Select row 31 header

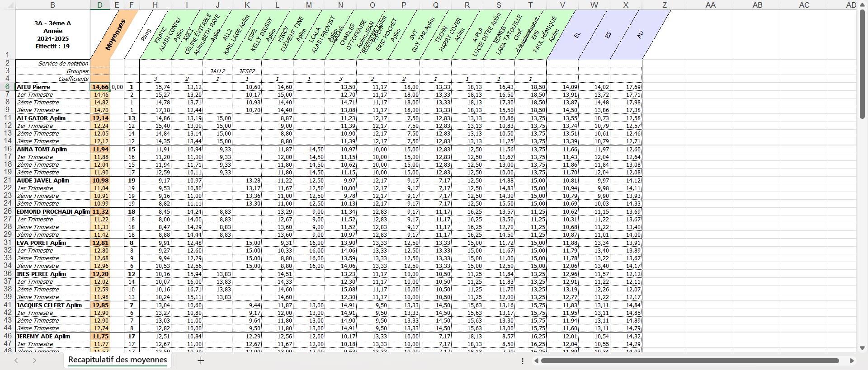(7, 243)
